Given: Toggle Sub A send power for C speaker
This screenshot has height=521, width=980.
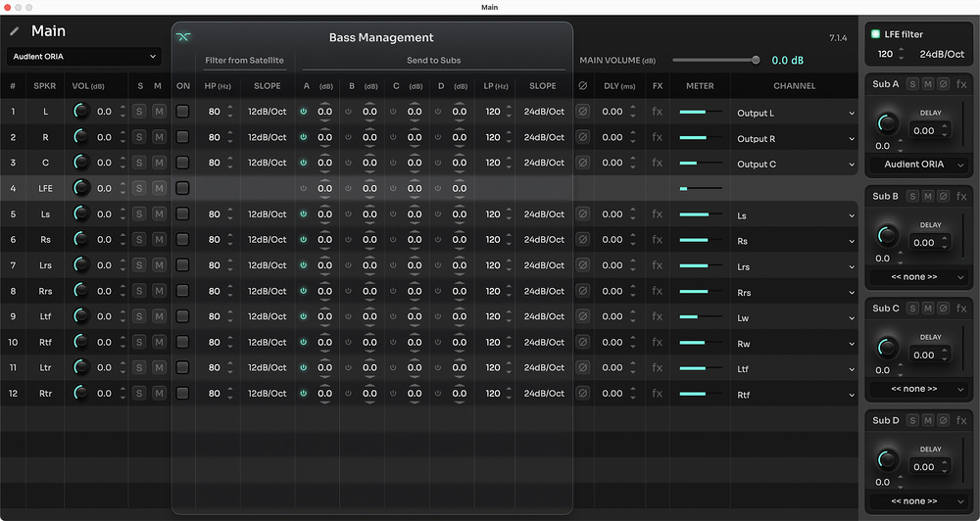Looking at the screenshot, I should click(x=304, y=164).
